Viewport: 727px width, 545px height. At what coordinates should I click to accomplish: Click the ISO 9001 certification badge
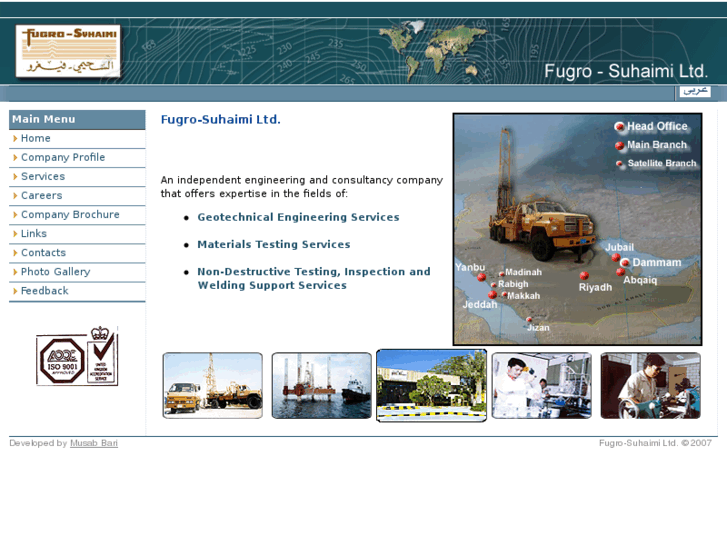click(62, 360)
